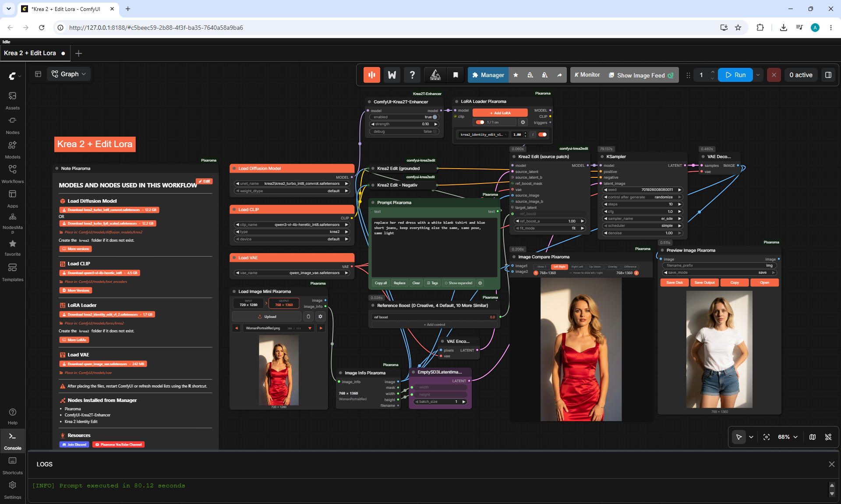Screen dimensions: 841x504
Task: Open the favorite sidebar panel
Action: tap(12, 247)
